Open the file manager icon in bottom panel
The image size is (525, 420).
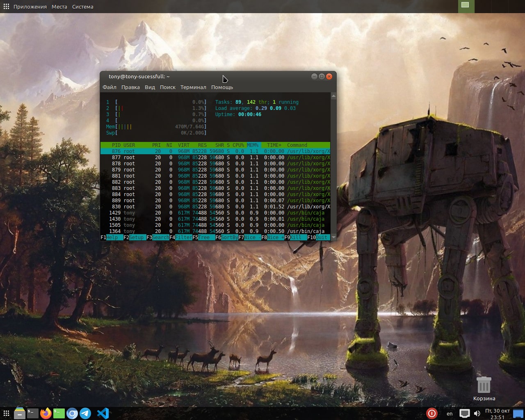[x=19, y=413]
